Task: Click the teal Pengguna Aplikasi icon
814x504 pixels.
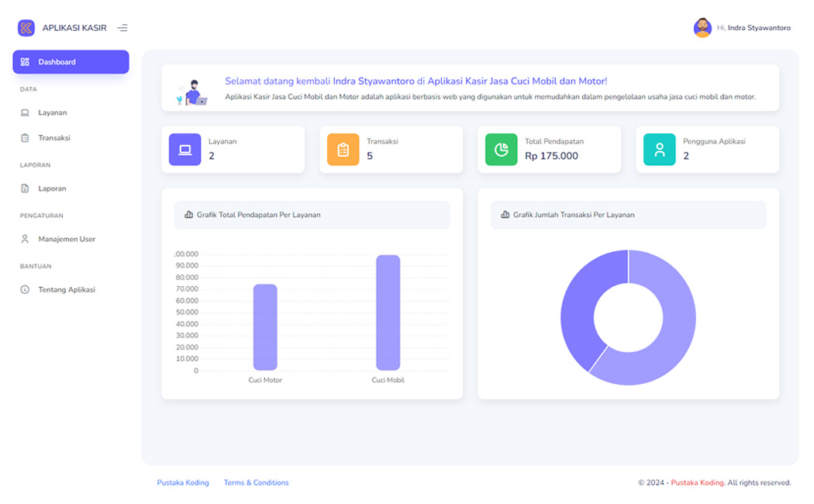Action: [659, 150]
